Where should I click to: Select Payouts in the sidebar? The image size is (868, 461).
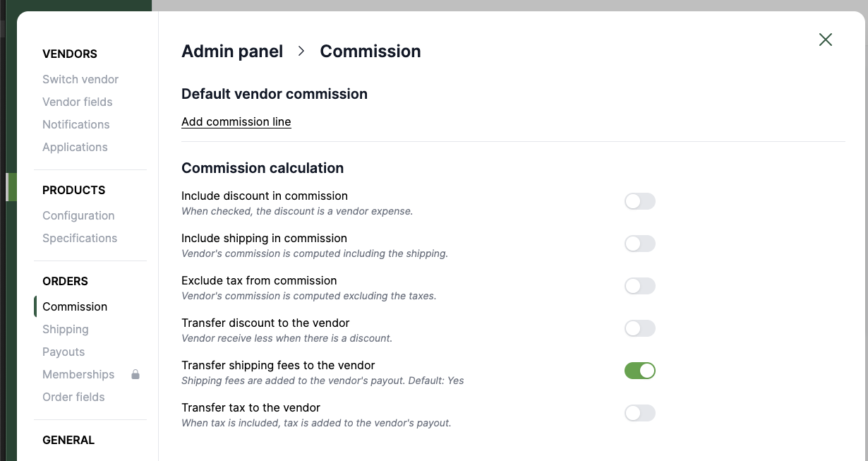[64, 352]
